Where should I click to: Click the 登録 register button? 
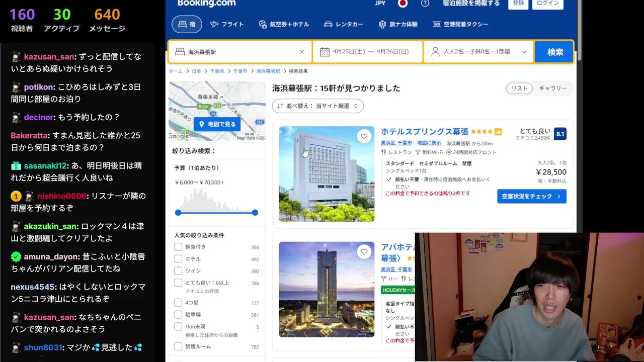click(x=518, y=4)
